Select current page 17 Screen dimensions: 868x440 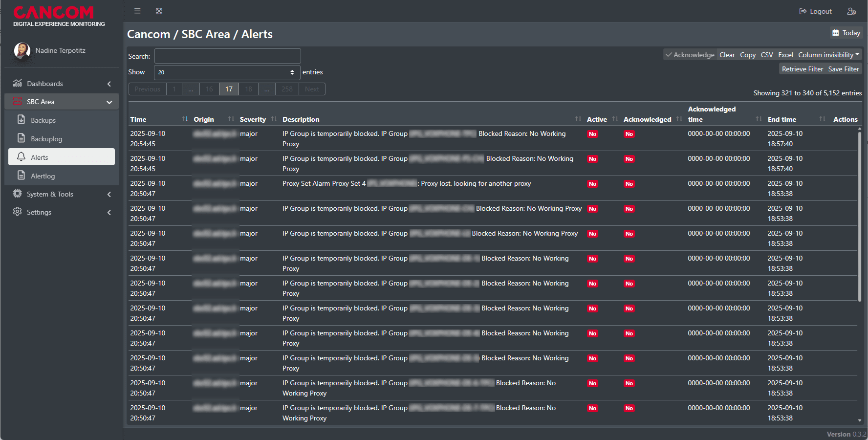tap(229, 89)
